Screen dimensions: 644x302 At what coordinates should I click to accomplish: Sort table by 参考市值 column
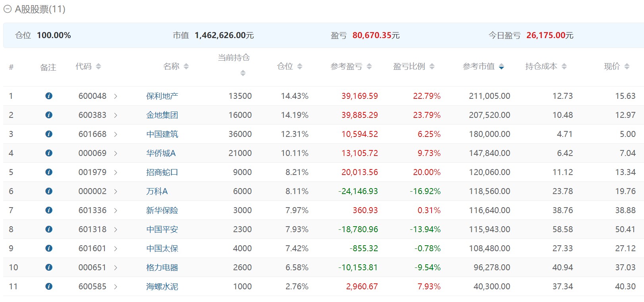coord(501,67)
